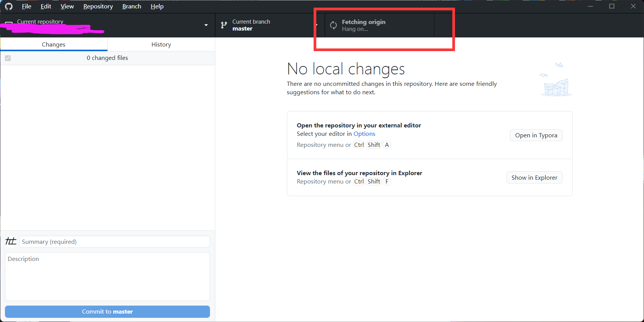Open the File menu

click(26, 6)
